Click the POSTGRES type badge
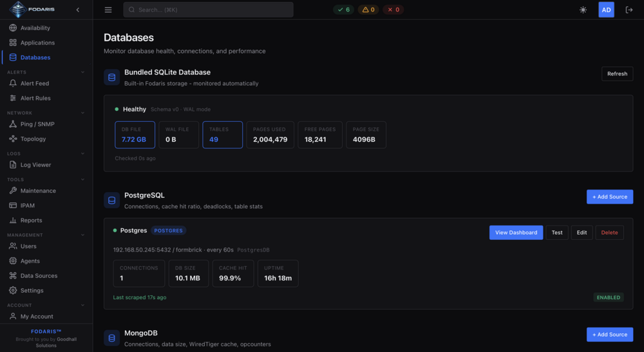Screen dimensions: 644x352 pyautogui.click(x=168, y=231)
